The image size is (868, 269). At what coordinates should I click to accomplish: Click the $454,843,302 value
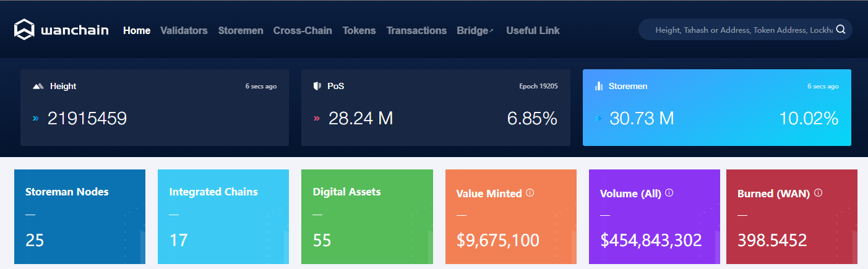(x=651, y=240)
